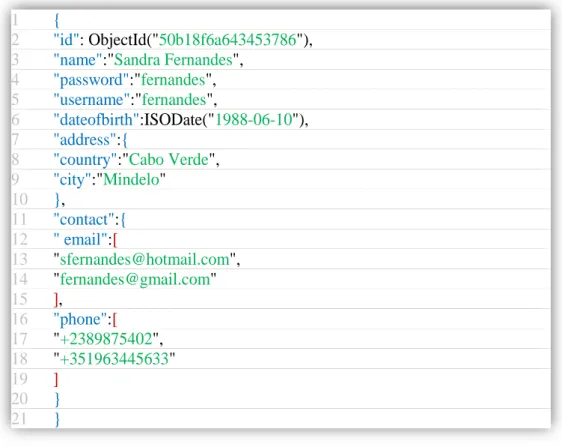Click the "name" key text

point(78,60)
